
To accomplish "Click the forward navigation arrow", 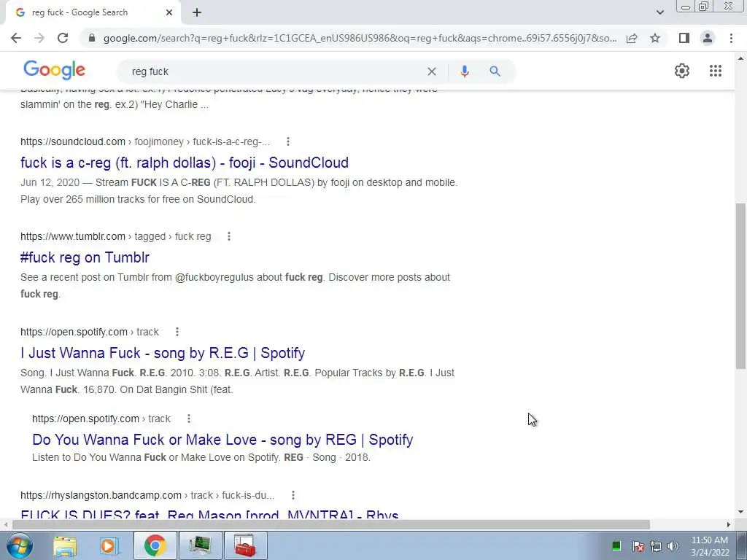I will [39, 38].
